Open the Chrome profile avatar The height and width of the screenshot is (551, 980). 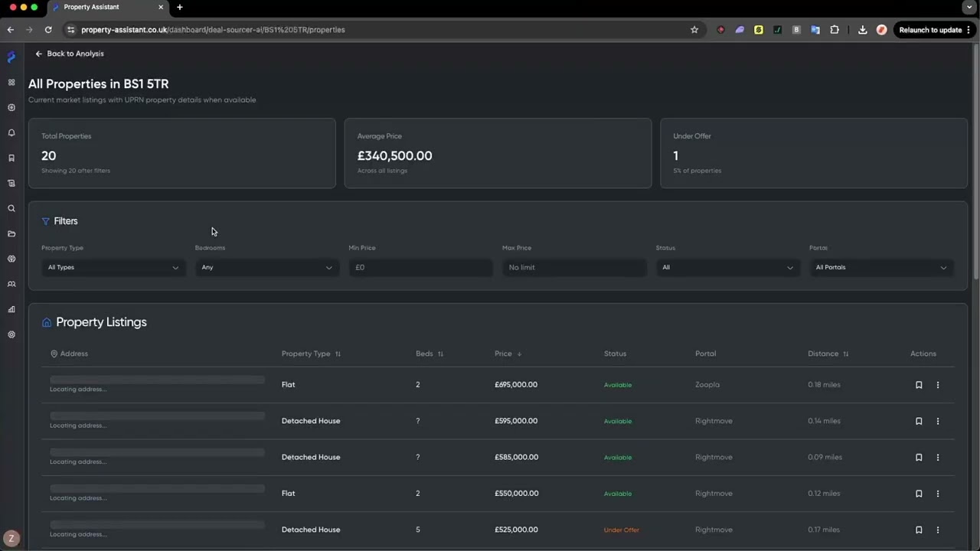coord(881,30)
